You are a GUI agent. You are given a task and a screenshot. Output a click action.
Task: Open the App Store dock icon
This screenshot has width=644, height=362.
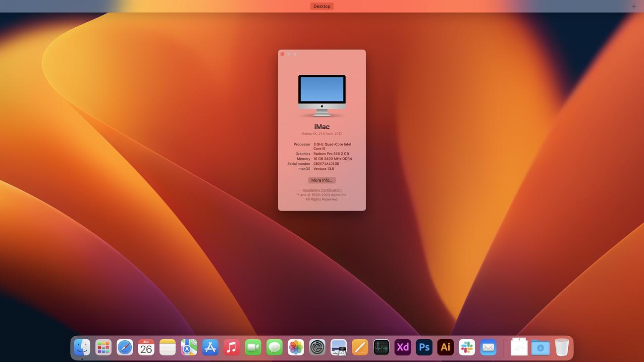(x=210, y=347)
